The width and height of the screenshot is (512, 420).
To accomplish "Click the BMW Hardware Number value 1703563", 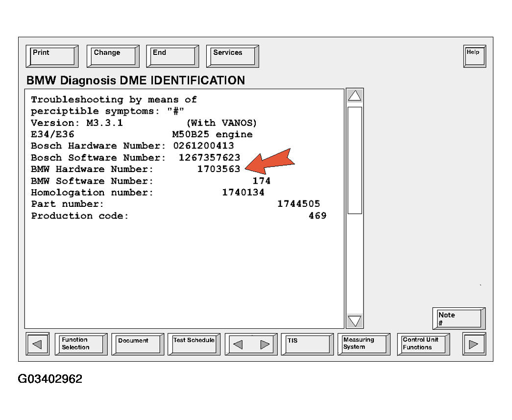I will (219, 169).
